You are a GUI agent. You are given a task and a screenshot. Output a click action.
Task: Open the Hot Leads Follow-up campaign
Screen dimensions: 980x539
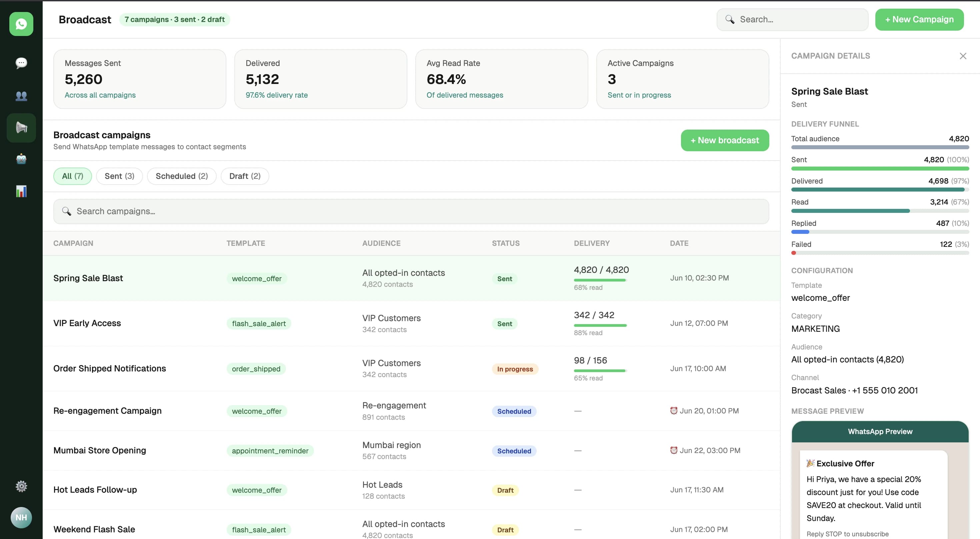click(x=411, y=490)
